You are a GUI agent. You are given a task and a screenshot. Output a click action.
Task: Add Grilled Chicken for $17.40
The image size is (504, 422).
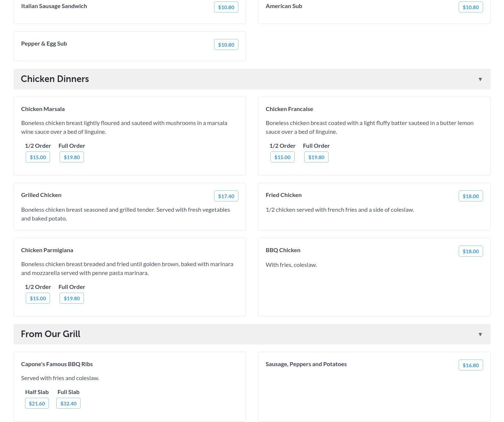pos(226,196)
